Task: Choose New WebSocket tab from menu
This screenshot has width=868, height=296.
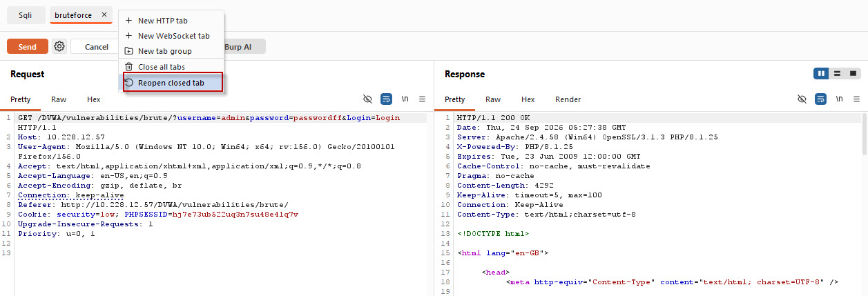Action: coord(171,36)
